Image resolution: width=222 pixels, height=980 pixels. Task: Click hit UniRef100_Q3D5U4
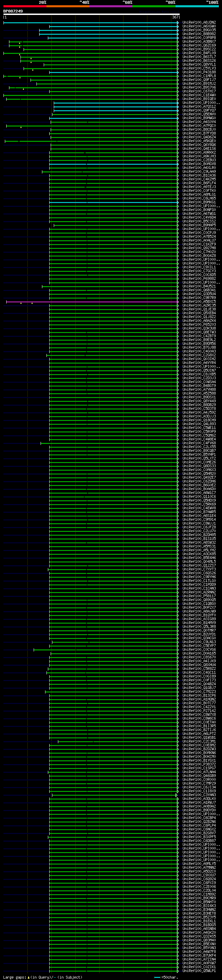click(x=199, y=294)
